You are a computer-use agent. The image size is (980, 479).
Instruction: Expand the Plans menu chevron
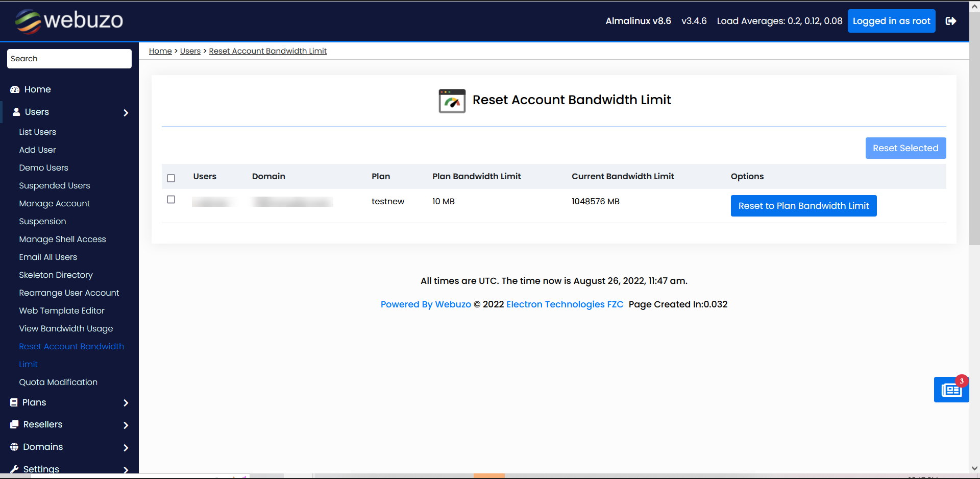point(126,403)
